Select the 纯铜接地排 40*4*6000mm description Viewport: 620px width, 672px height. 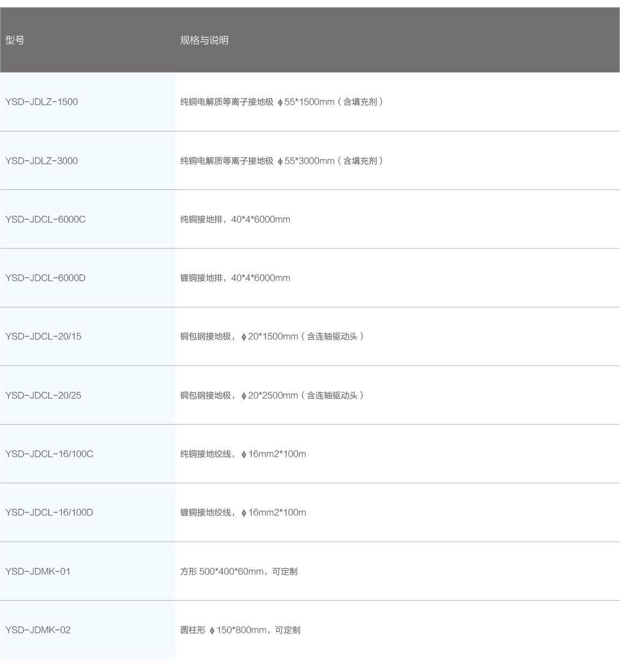tap(235, 219)
